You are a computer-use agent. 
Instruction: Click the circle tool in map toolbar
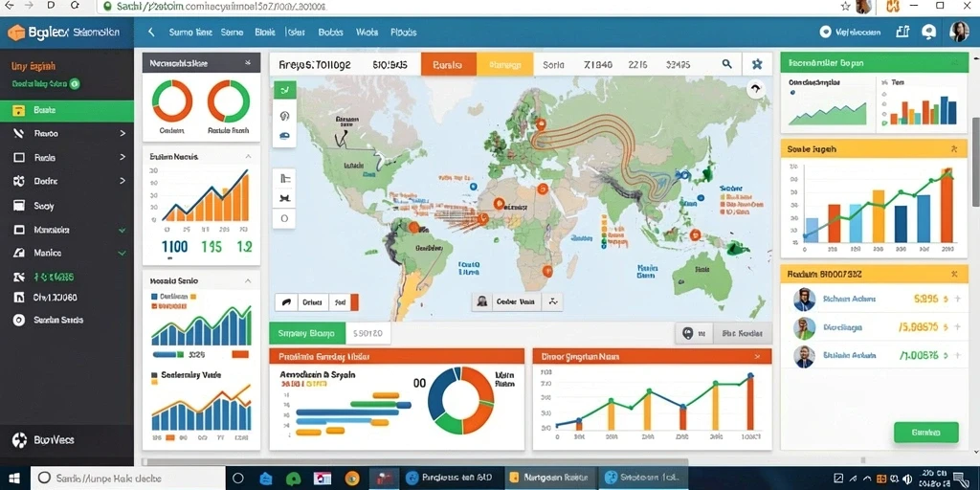pyautogui.click(x=284, y=219)
